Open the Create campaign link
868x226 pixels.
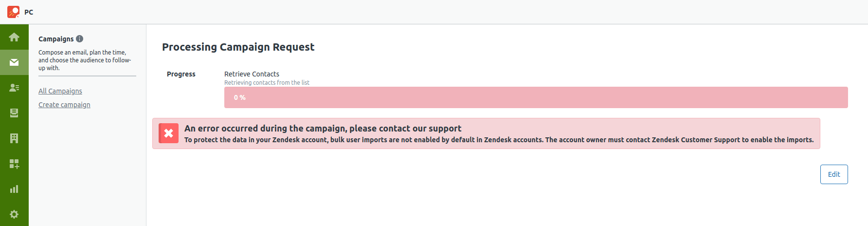click(64, 105)
